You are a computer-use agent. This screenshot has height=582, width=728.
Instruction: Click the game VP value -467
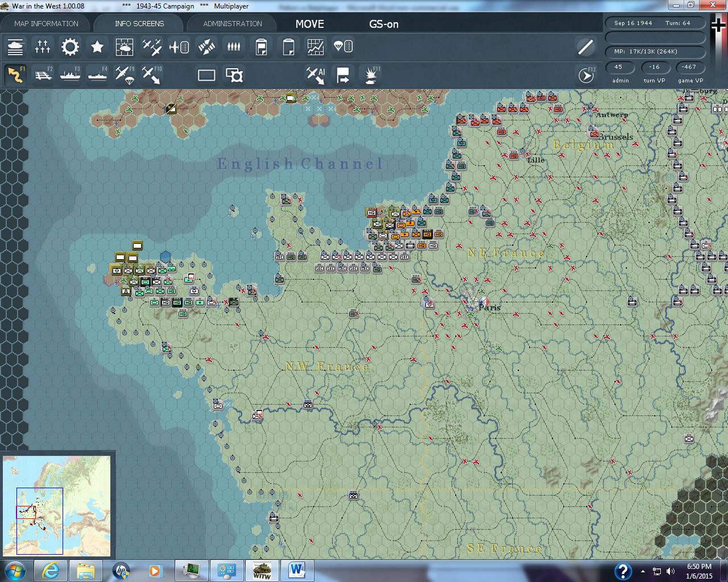(689, 67)
